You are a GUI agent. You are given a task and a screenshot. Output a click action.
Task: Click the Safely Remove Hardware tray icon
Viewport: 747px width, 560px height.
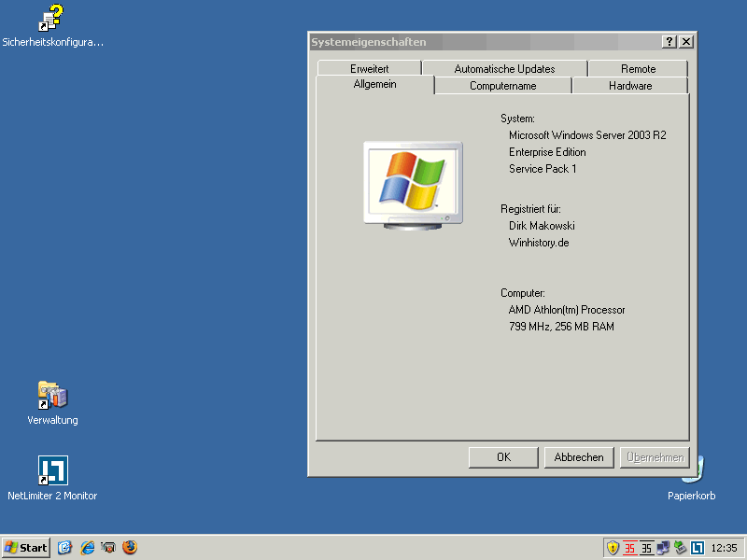point(680,548)
